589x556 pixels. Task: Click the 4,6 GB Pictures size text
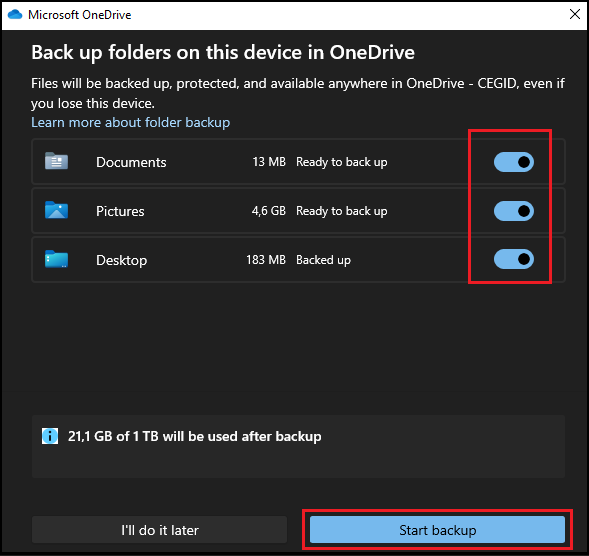pos(269,211)
